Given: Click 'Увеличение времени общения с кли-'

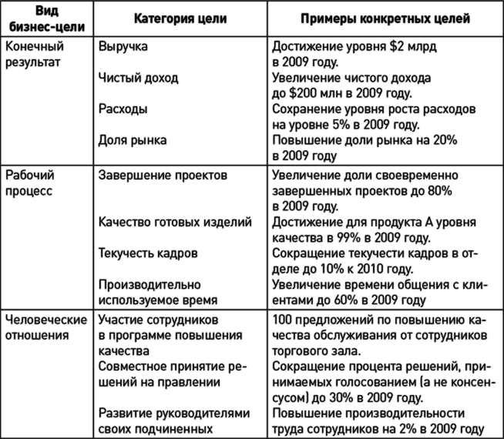Looking at the screenshot, I should click(380, 284).
